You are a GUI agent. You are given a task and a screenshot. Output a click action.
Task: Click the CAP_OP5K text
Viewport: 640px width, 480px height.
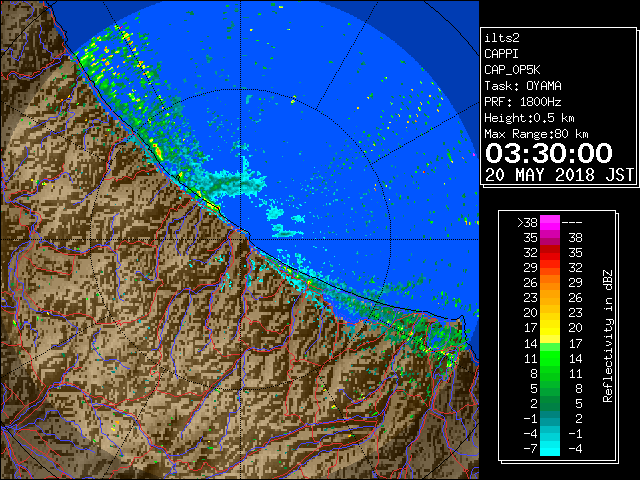(x=512, y=70)
